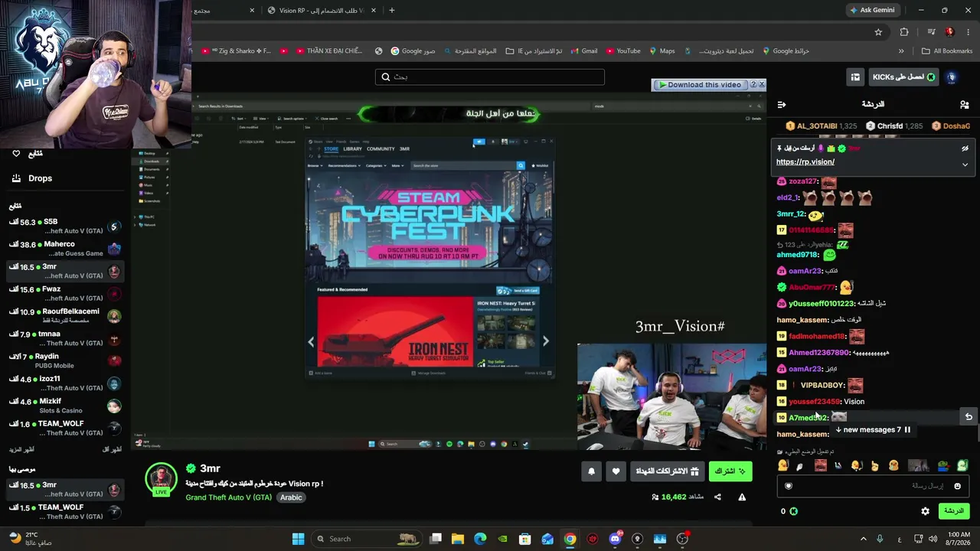Open chat settings gear
The width and height of the screenshot is (980, 551).
point(925,511)
